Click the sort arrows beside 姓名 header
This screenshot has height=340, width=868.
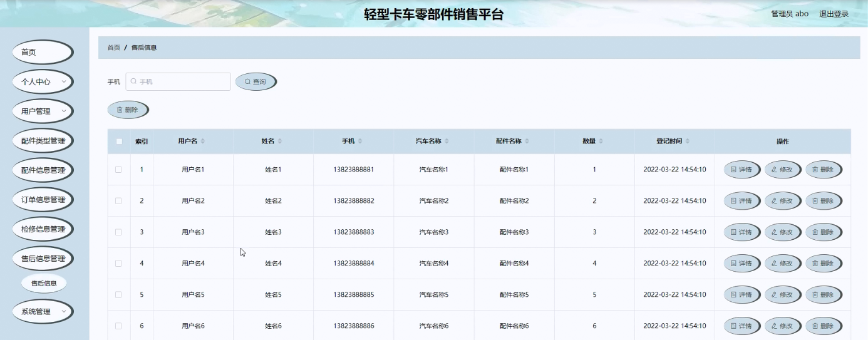pyautogui.click(x=280, y=142)
